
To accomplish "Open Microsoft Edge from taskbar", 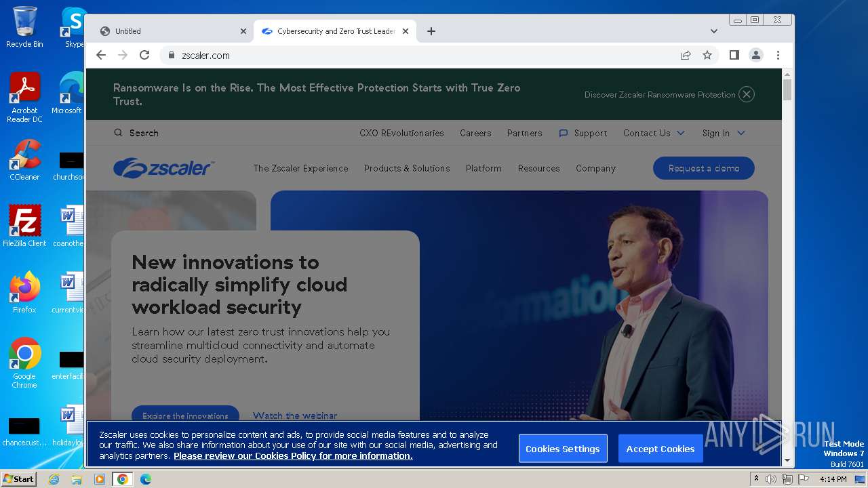I will pos(146,479).
